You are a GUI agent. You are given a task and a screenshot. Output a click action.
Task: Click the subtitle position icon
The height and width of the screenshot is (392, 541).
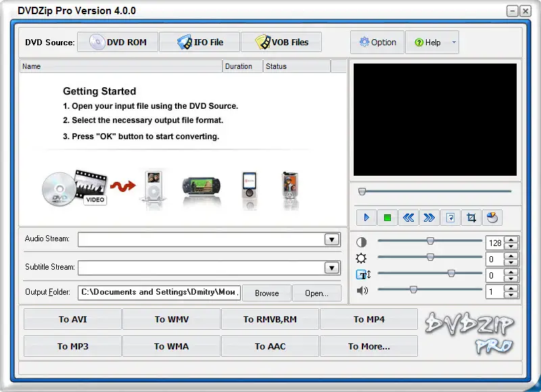(363, 275)
